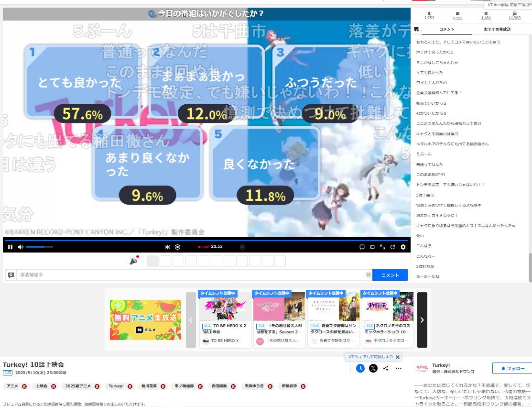Click the comment list scrollbar
532x407 pixels.
coord(530,267)
